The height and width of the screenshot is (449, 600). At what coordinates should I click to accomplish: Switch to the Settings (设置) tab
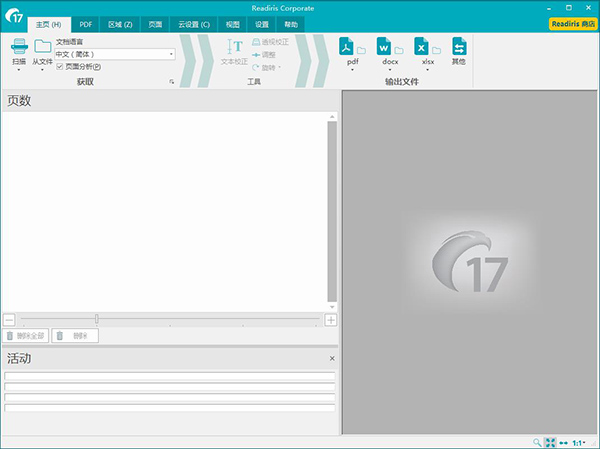[x=262, y=24]
